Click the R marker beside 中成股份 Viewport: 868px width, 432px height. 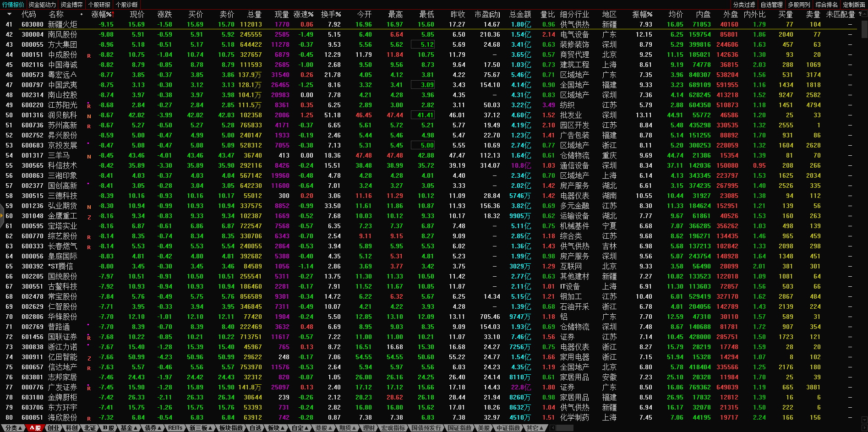89,55
